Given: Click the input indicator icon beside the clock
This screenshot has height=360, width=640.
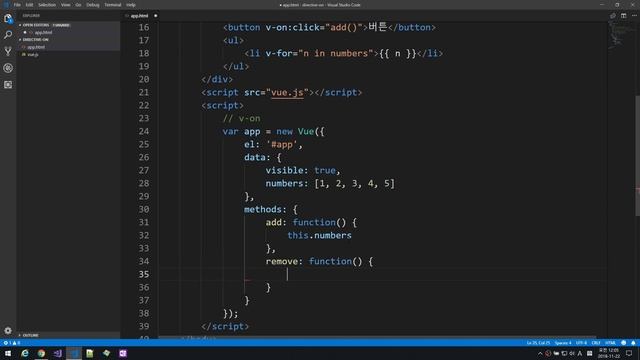Looking at the screenshot, I should pyautogui.click(x=589, y=353).
